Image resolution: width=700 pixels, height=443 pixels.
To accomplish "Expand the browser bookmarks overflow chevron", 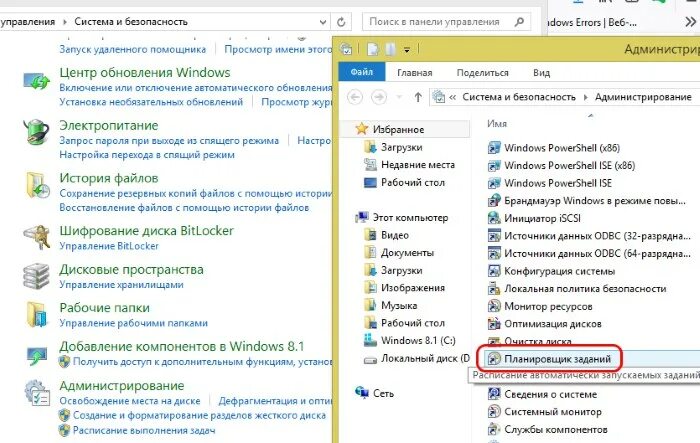I will pyautogui.click(x=691, y=21).
